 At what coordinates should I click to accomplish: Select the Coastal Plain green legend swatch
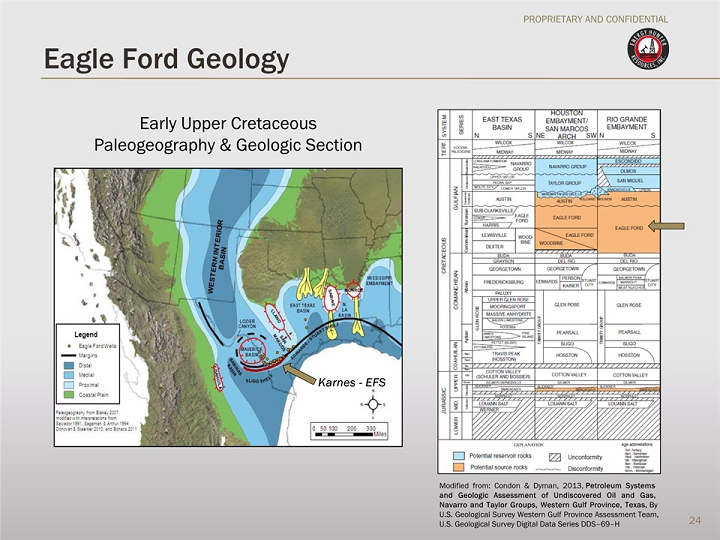pos(72,391)
